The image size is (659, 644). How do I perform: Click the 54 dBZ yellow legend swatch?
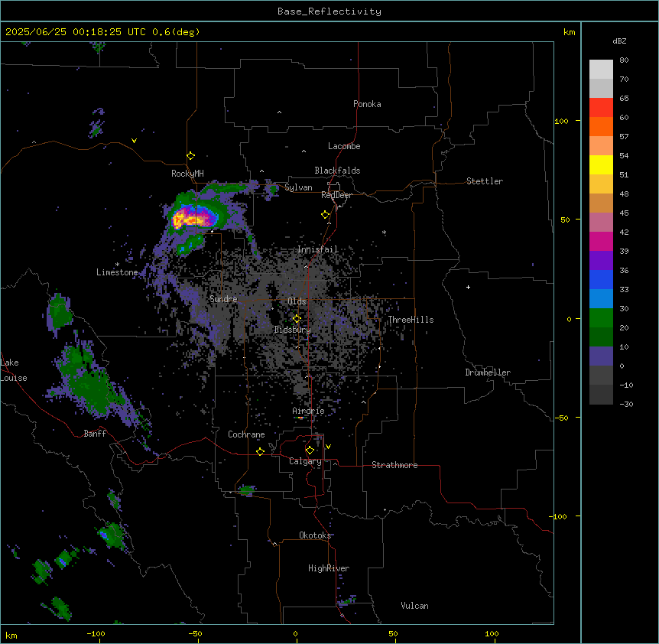click(x=601, y=164)
